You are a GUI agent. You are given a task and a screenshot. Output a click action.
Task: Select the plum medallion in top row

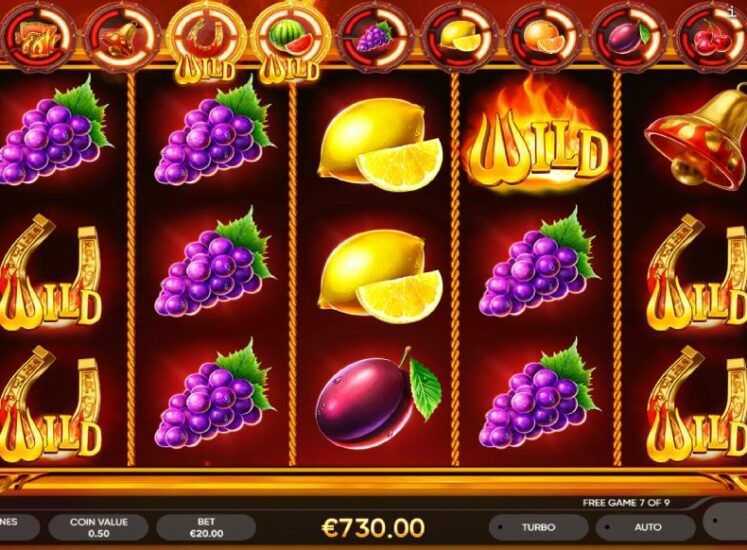629,37
